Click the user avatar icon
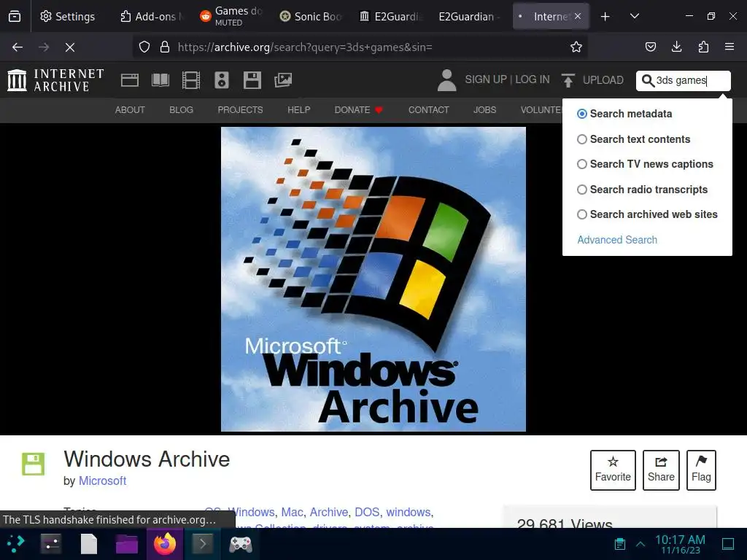Screen dimensions: 747x560 pos(447,80)
